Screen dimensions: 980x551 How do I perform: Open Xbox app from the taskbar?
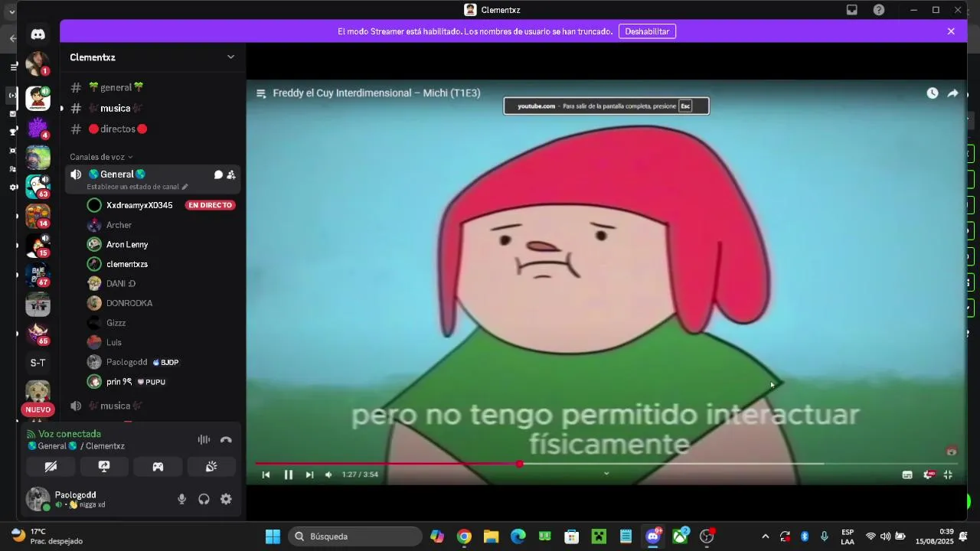click(680, 536)
